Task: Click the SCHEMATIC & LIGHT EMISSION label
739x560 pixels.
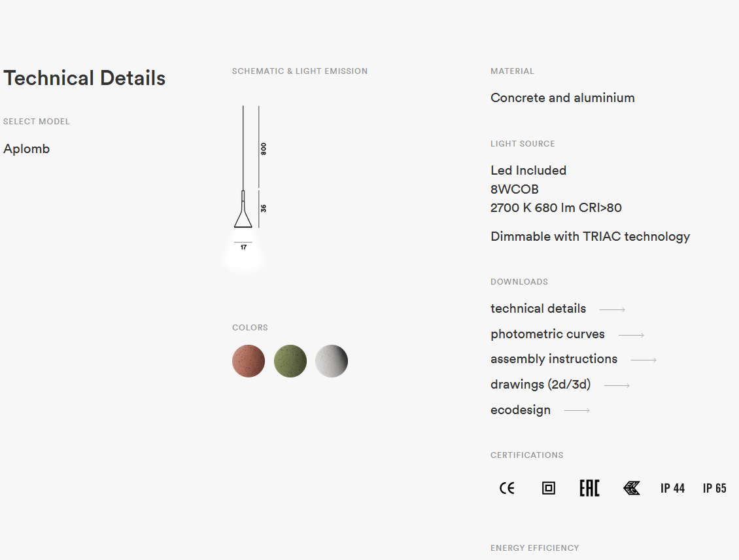Action: tap(300, 71)
